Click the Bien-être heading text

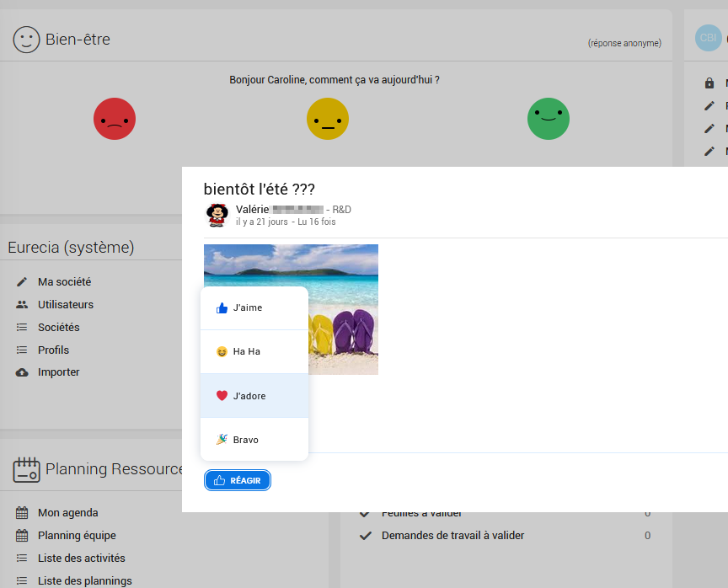(x=78, y=40)
